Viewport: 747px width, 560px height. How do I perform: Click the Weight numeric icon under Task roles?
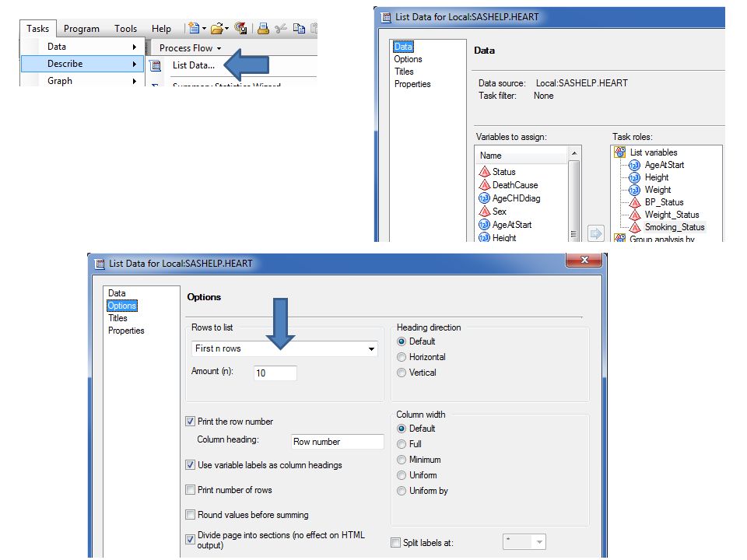pos(635,190)
